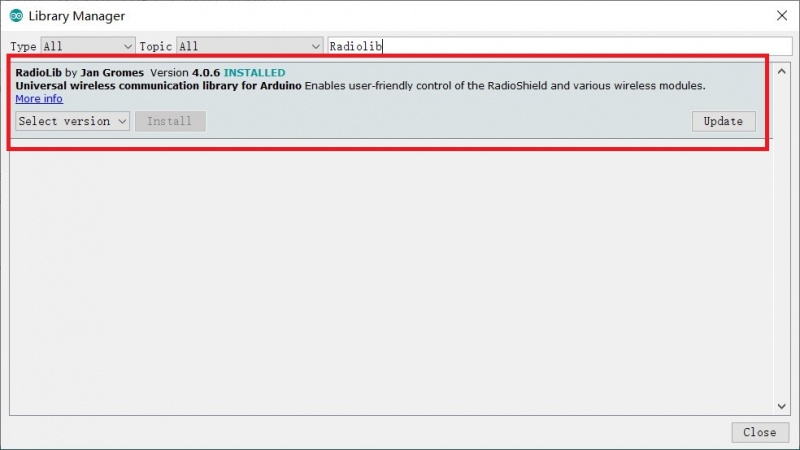This screenshot has height=450, width=800.
Task: Click the version number 4.0.6
Action: [x=206, y=73]
